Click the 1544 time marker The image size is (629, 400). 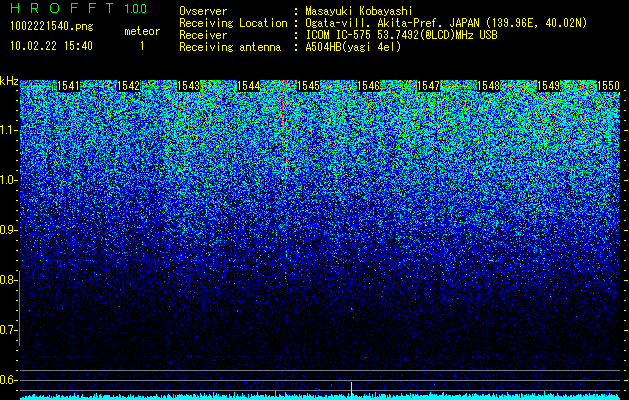248,86
